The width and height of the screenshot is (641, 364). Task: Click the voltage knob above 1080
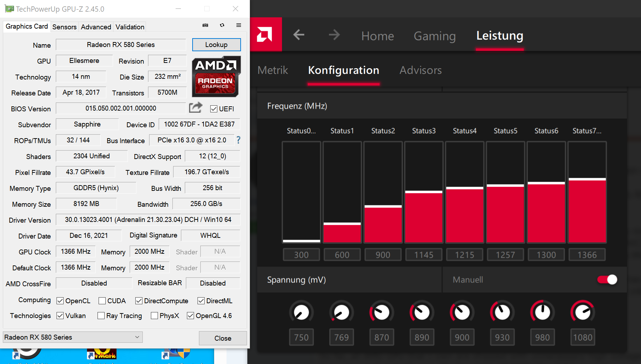[583, 312]
